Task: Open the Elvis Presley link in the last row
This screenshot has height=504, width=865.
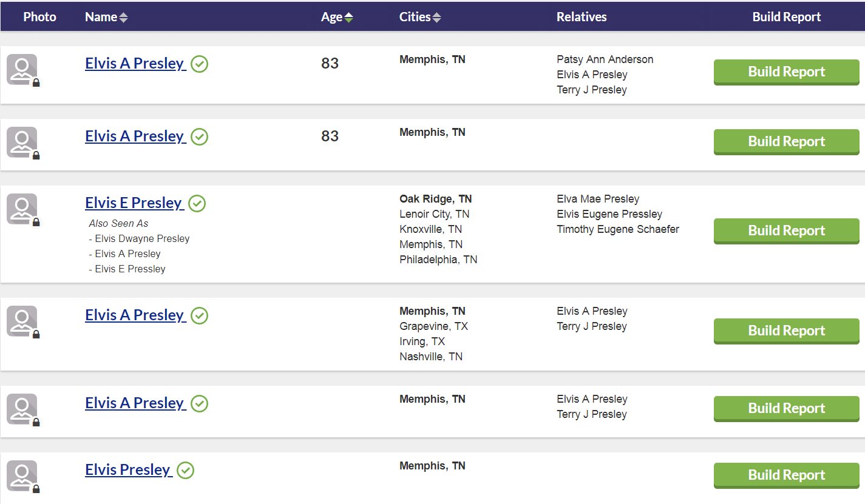Action: click(x=128, y=470)
